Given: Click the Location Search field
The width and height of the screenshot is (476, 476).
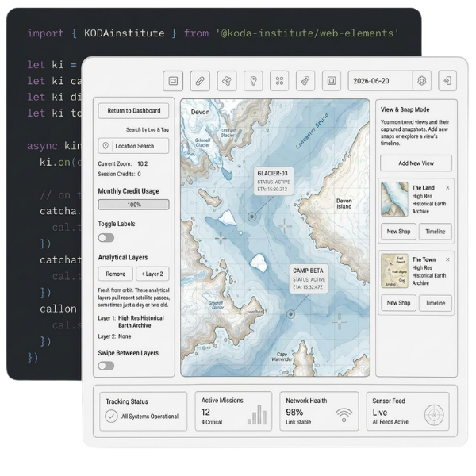Looking at the screenshot, I should [x=133, y=146].
